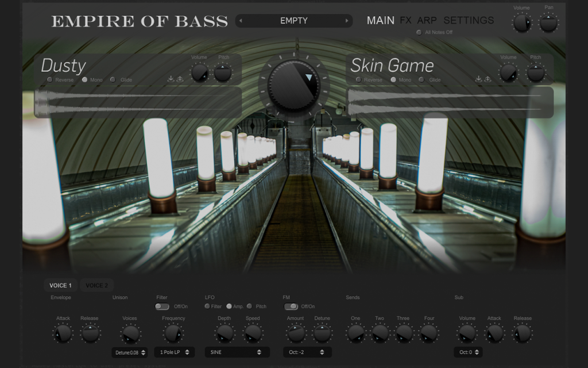Click the Dusty sample download icon
This screenshot has height=368, width=588.
click(171, 79)
